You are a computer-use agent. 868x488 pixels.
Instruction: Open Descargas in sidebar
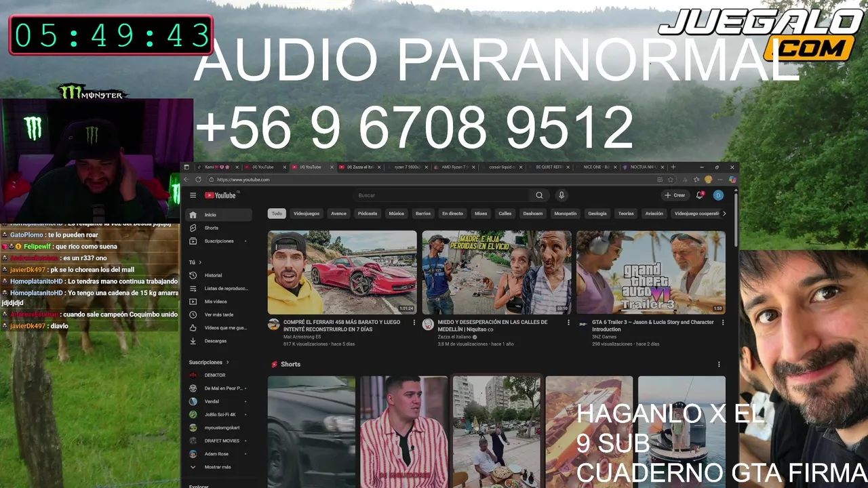(x=218, y=341)
